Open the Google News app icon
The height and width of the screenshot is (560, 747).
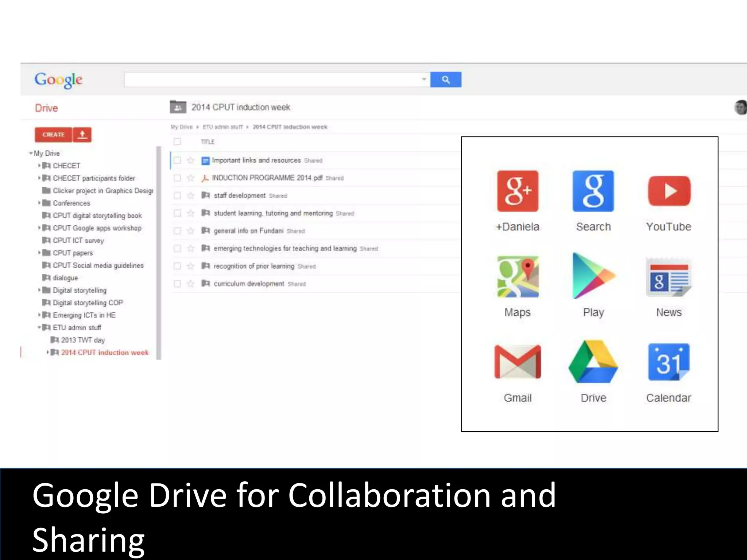tap(669, 277)
